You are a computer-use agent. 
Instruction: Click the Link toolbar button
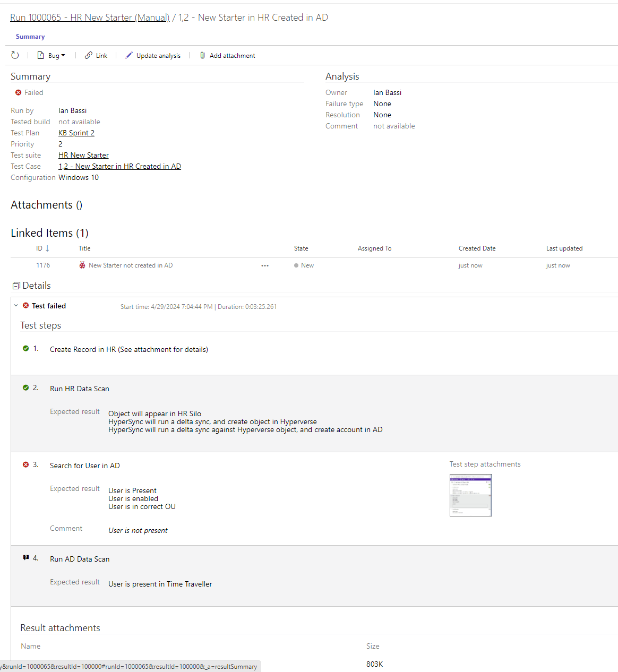[96, 55]
